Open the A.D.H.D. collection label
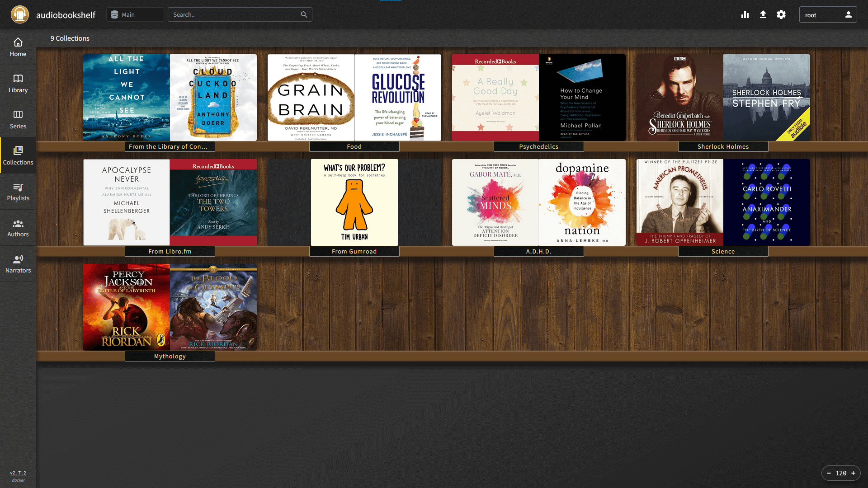Image resolution: width=868 pixels, height=488 pixels. (539, 251)
